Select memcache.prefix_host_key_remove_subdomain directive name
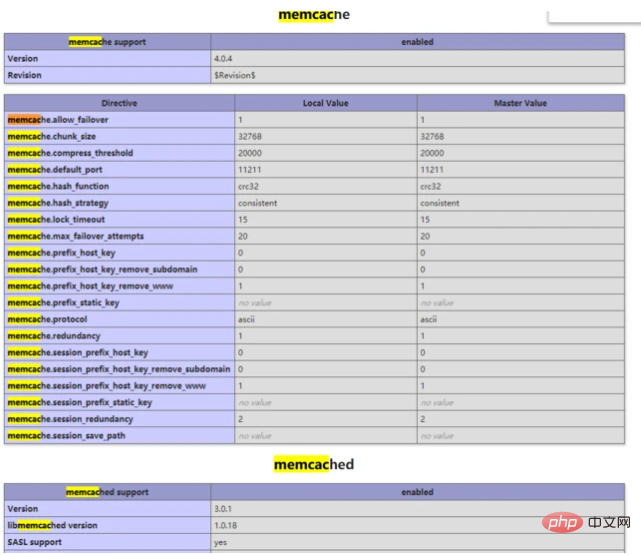 [102, 269]
